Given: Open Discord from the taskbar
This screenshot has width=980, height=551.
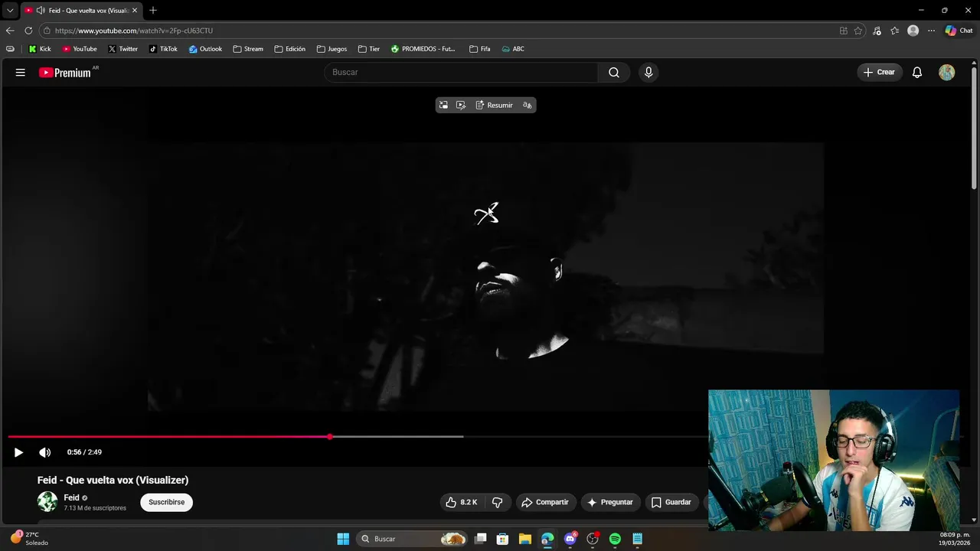Looking at the screenshot, I should 570,539.
